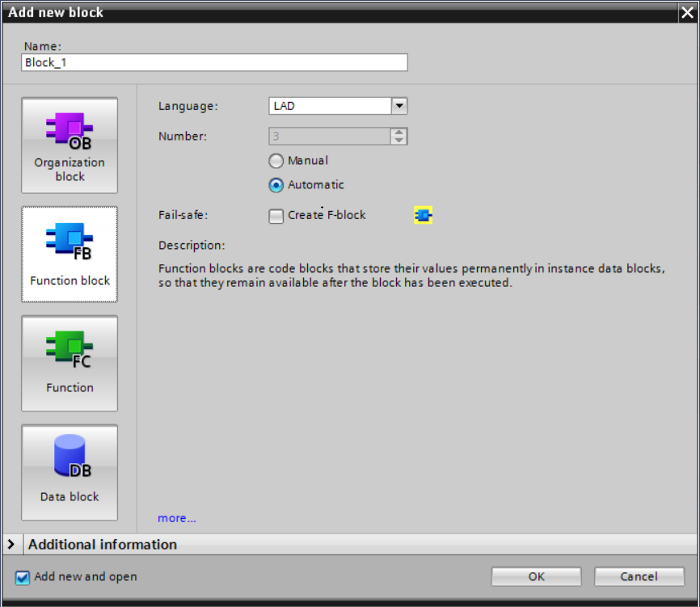Viewport: 700px width, 607px height.
Task: Click the Number field showing 3
Action: click(330, 136)
